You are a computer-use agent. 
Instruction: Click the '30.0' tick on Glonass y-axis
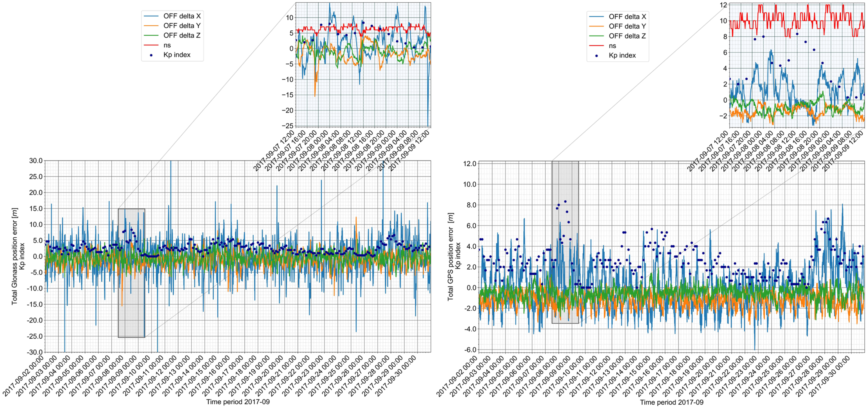[36, 161]
